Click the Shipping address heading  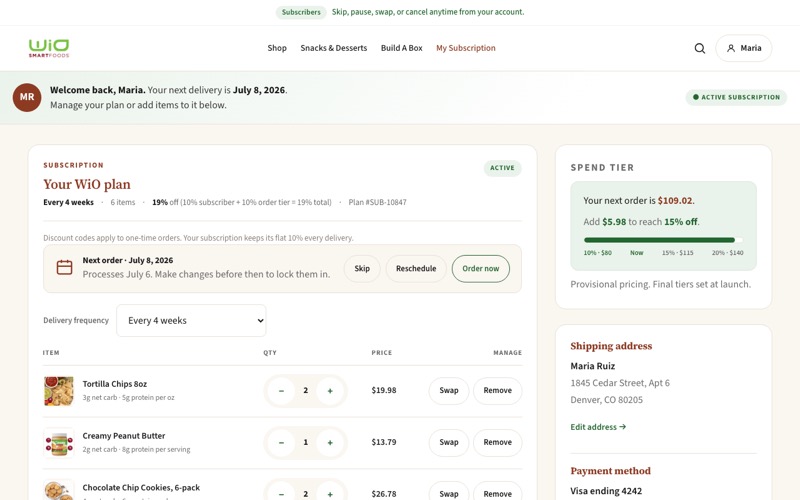click(611, 346)
